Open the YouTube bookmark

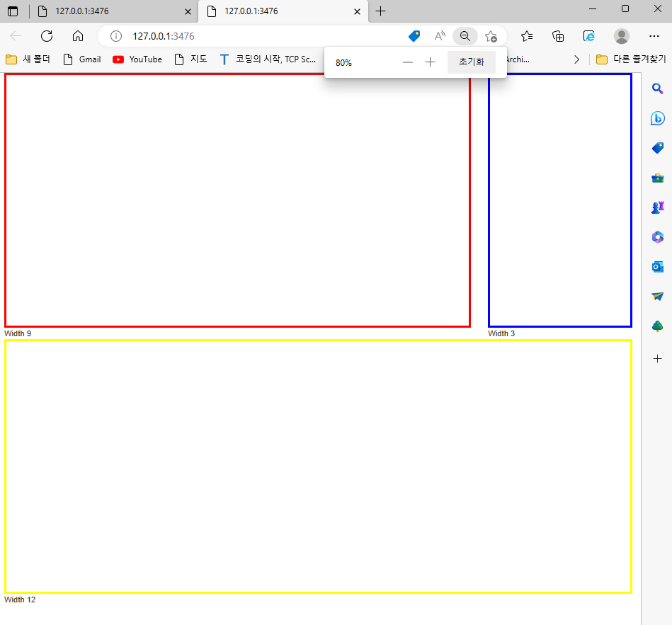(137, 59)
